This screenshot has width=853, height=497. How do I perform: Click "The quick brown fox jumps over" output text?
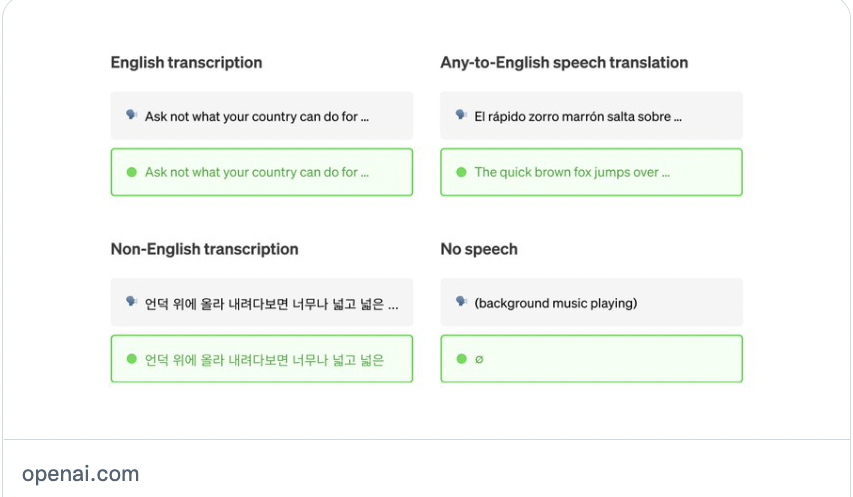[572, 172]
